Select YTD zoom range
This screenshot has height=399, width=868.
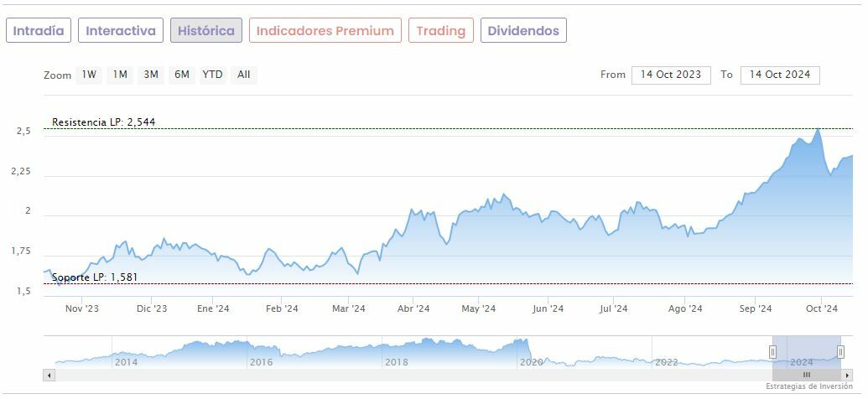tap(213, 75)
